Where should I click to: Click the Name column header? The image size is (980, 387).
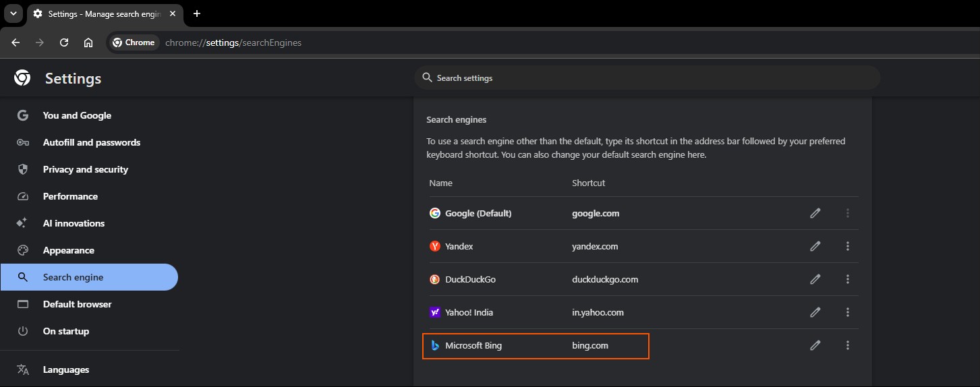click(441, 183)
